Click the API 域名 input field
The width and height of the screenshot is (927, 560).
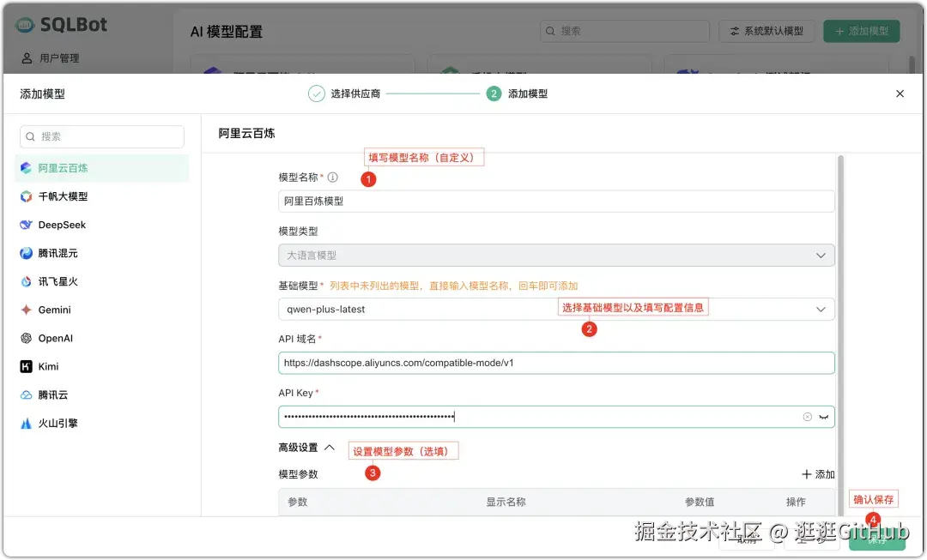pos(556,363)
